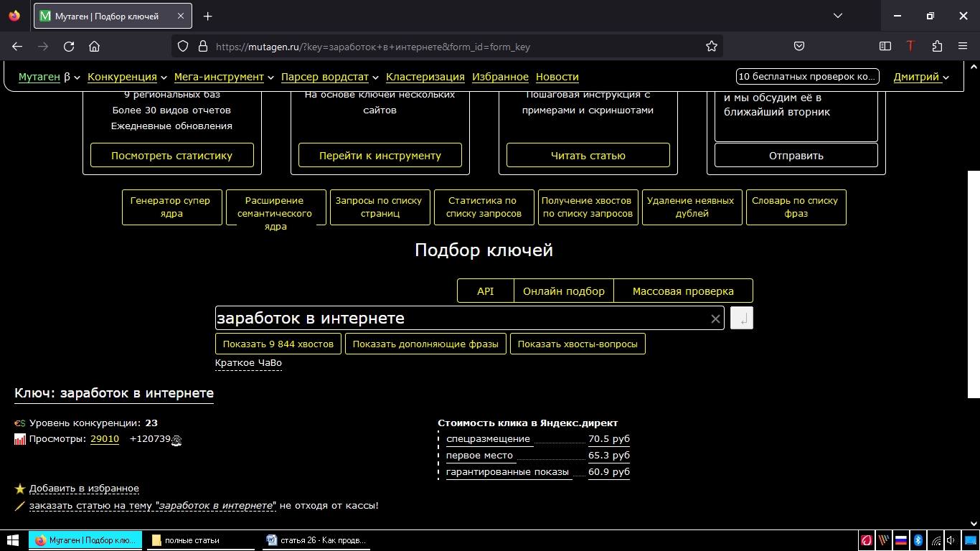Click the Отправить button
This screenshot has width=980, height=551.
tap(796, 155)
